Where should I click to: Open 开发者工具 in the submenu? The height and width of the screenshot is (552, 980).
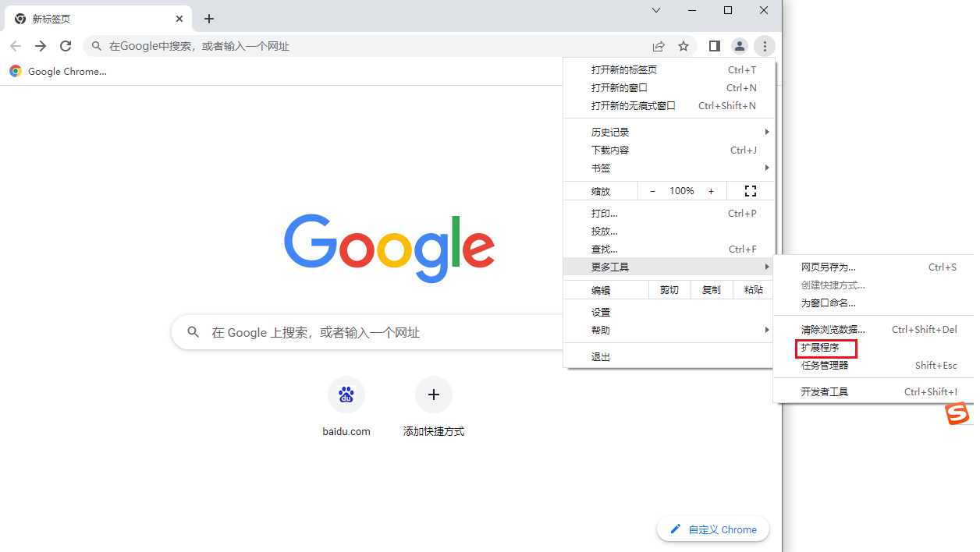coord(873,391)
